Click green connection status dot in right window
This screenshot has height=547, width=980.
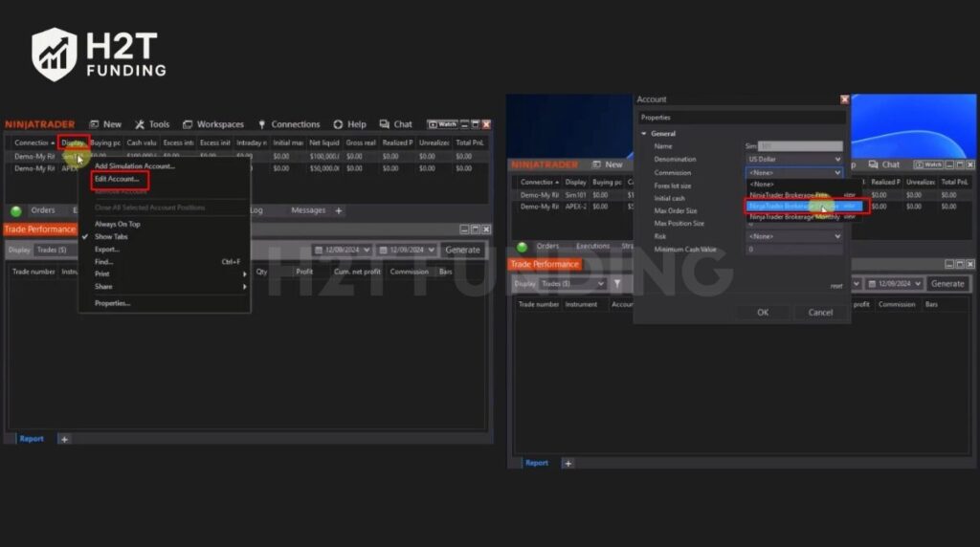[522, 247]
